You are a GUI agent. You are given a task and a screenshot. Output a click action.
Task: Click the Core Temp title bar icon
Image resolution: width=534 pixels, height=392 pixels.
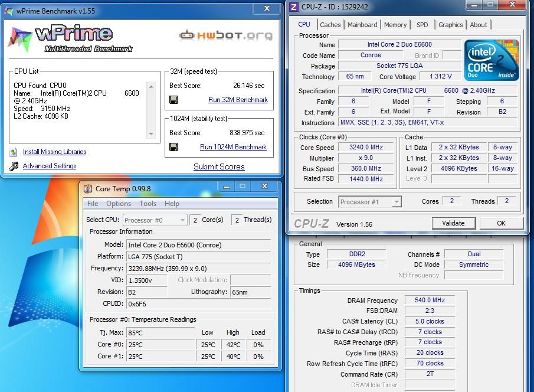click(x=88, y=188)
